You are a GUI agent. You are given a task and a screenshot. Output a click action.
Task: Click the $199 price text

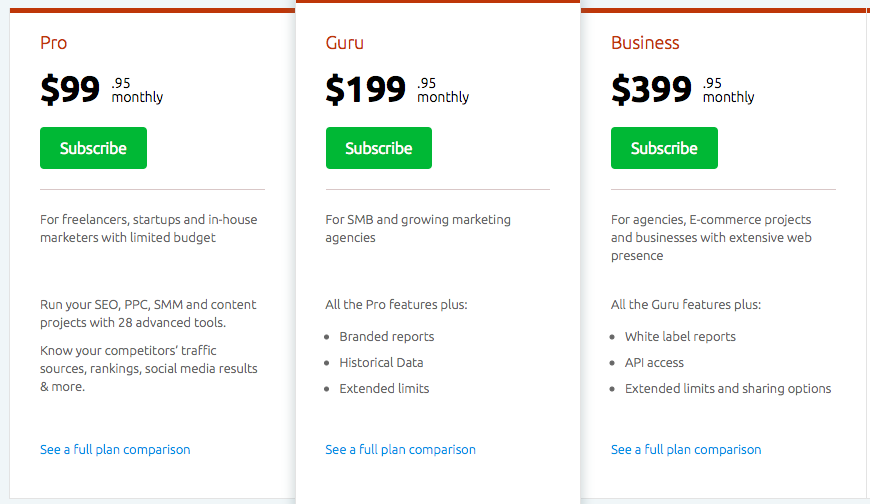tap(366, 89)
